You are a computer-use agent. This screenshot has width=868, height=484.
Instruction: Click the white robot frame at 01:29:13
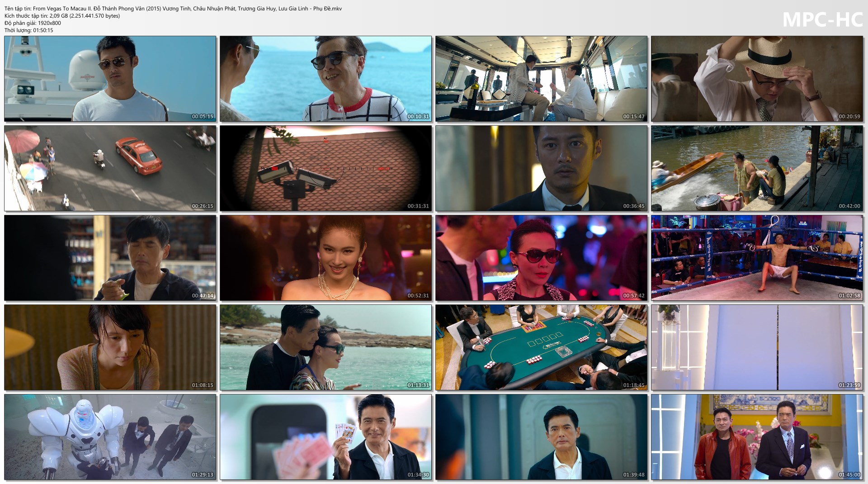[x=110, y=437]
